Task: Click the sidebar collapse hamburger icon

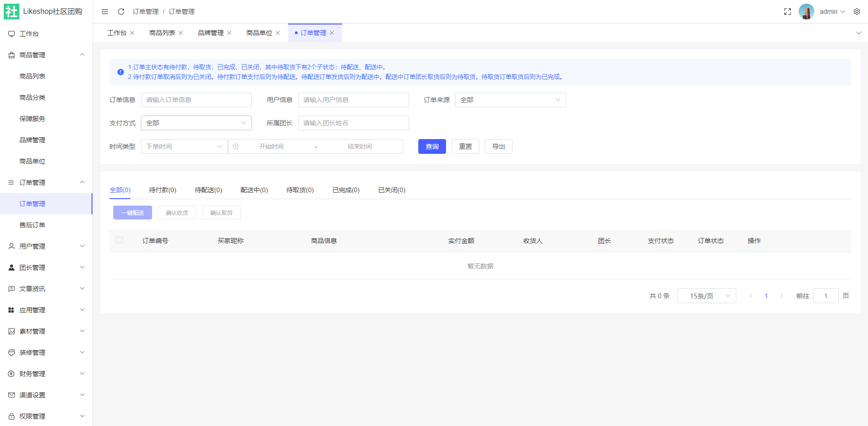Action: 105,12
